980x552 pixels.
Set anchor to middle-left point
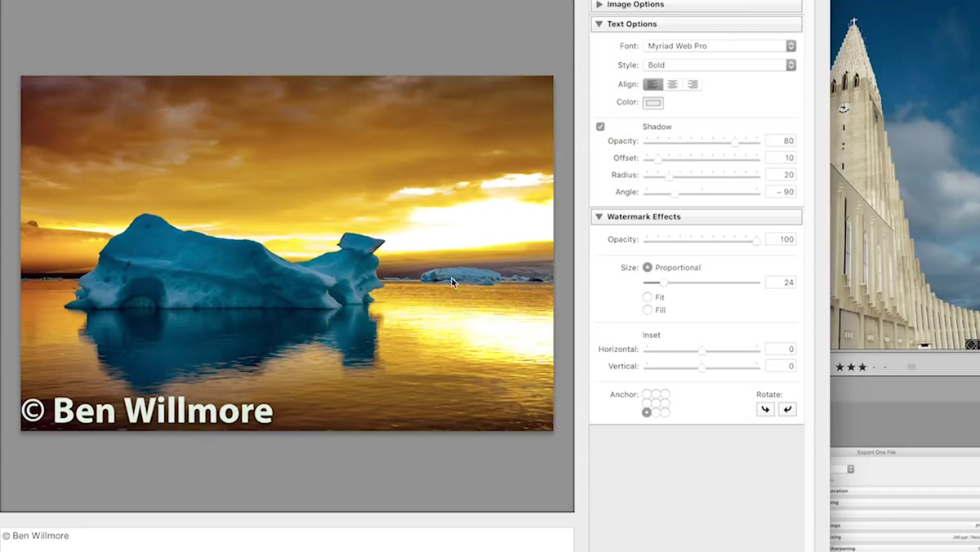tap(647, 403)
